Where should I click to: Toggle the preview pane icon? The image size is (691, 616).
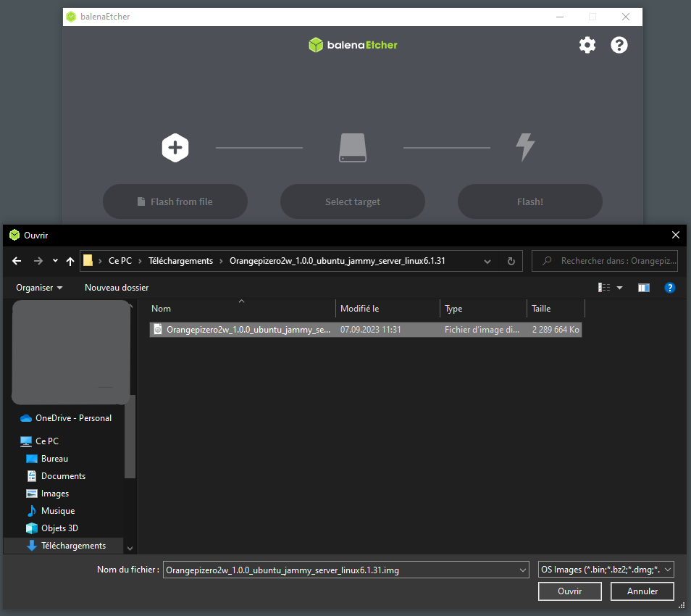coord(644,288)
